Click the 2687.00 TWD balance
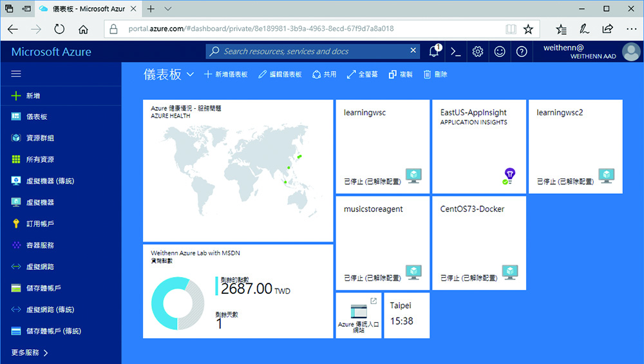Viewport: 644px width, 364px height. (255, 289)
